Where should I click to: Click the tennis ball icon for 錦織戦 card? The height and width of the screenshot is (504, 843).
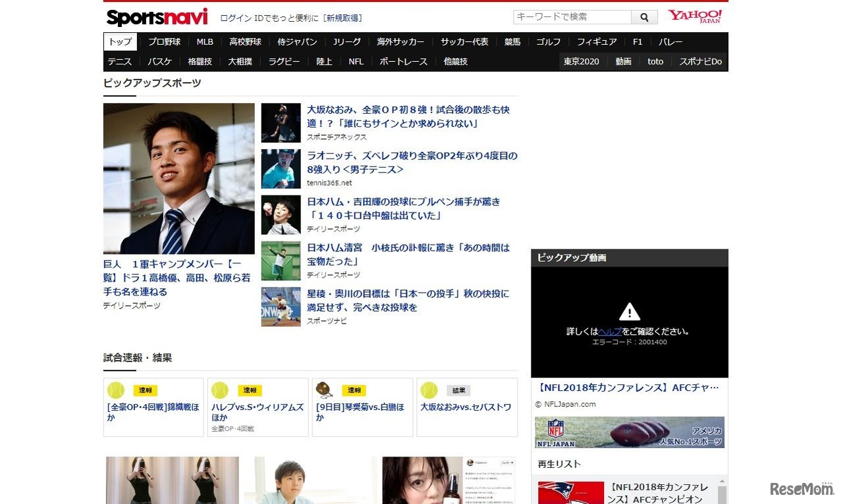pos(116,390)
